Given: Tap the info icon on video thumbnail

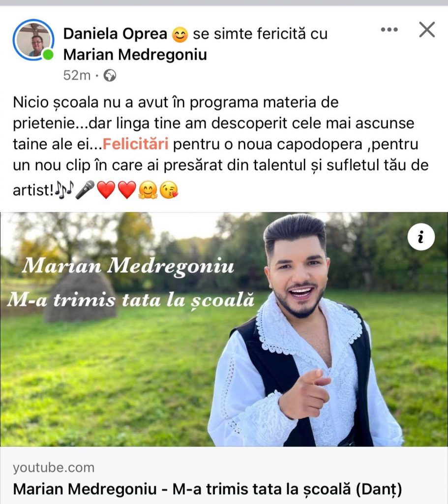Looking at the screenshot, I should pos(421,237).
